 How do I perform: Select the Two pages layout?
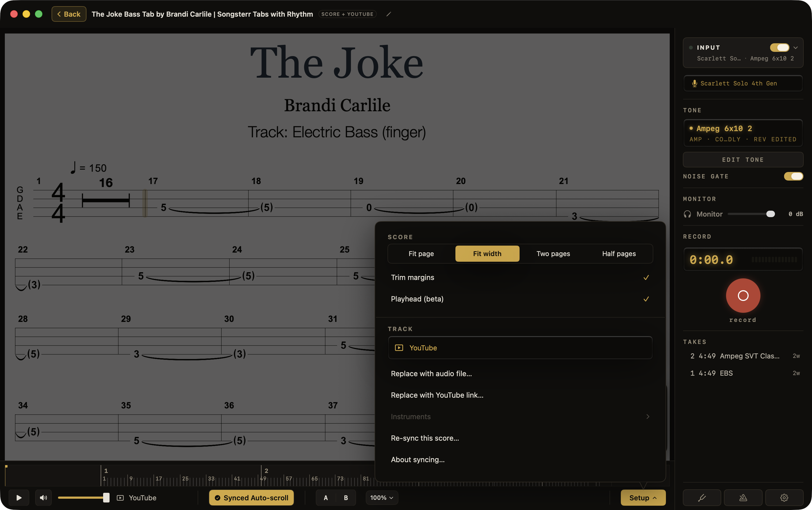tap(553, 254)
